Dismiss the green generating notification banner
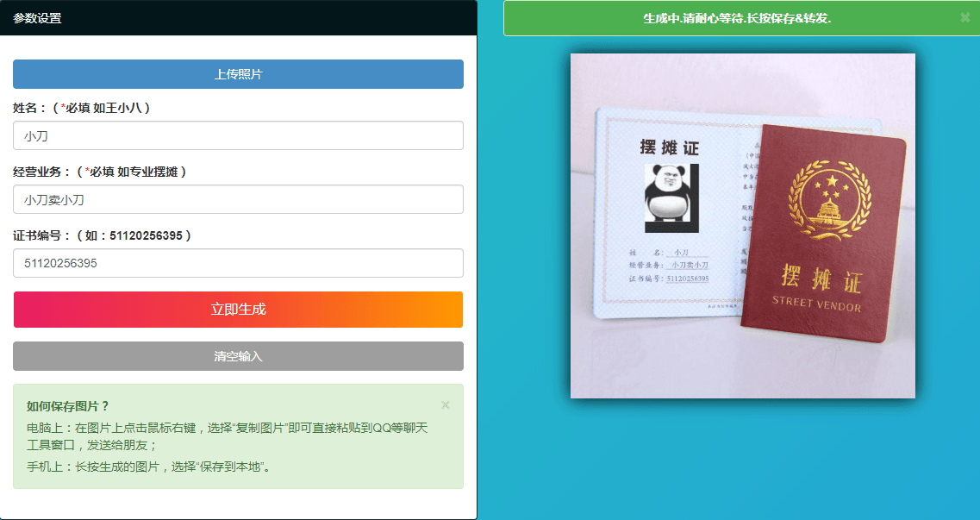 (964, 18)
